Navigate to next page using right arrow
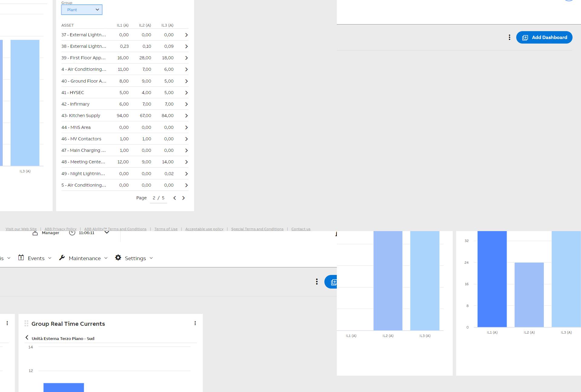The width and height of the screenshot is (581, 392). [x=183, y=198]
